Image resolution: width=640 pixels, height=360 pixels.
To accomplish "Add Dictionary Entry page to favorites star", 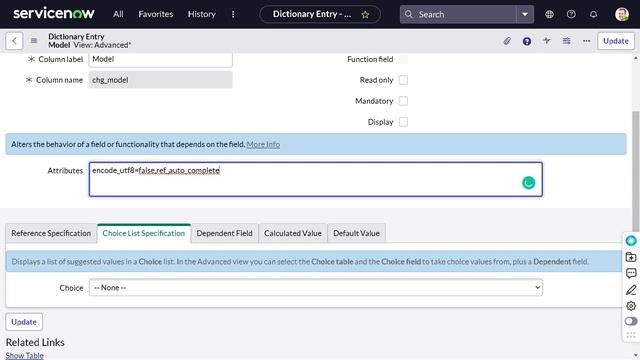I will pyautogui.click(x=365, y=15).
